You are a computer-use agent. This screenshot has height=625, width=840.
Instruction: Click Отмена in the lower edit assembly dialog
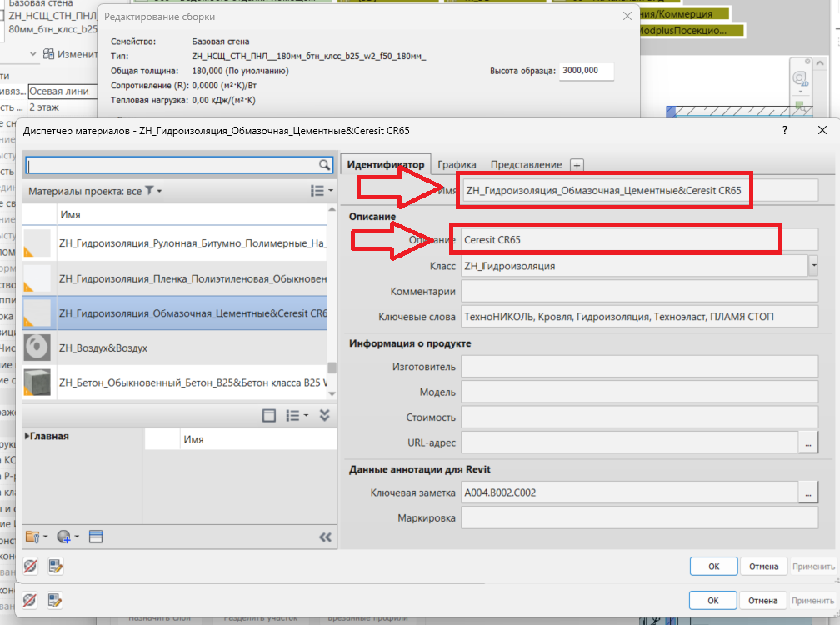tap(762, 600)
